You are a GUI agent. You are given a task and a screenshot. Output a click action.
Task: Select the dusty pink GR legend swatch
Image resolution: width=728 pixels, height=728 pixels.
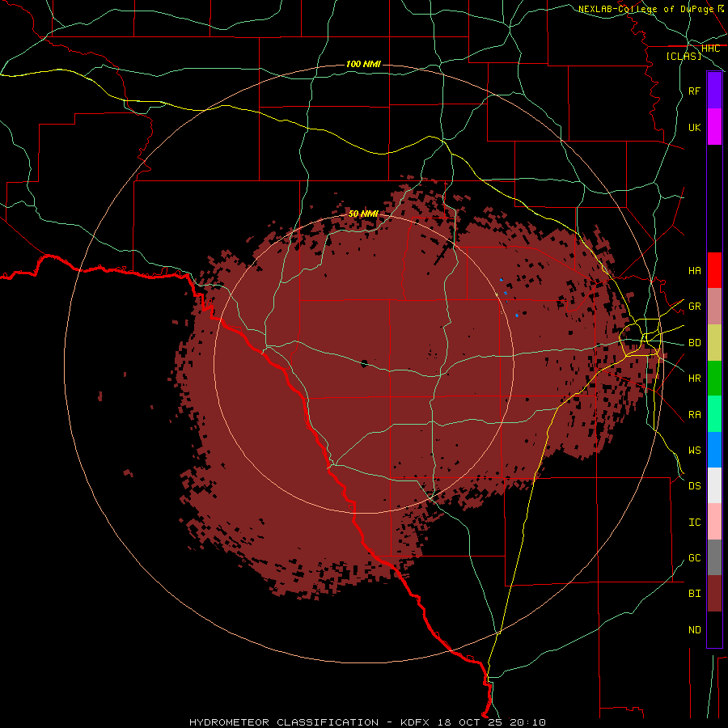pos(714,307)
